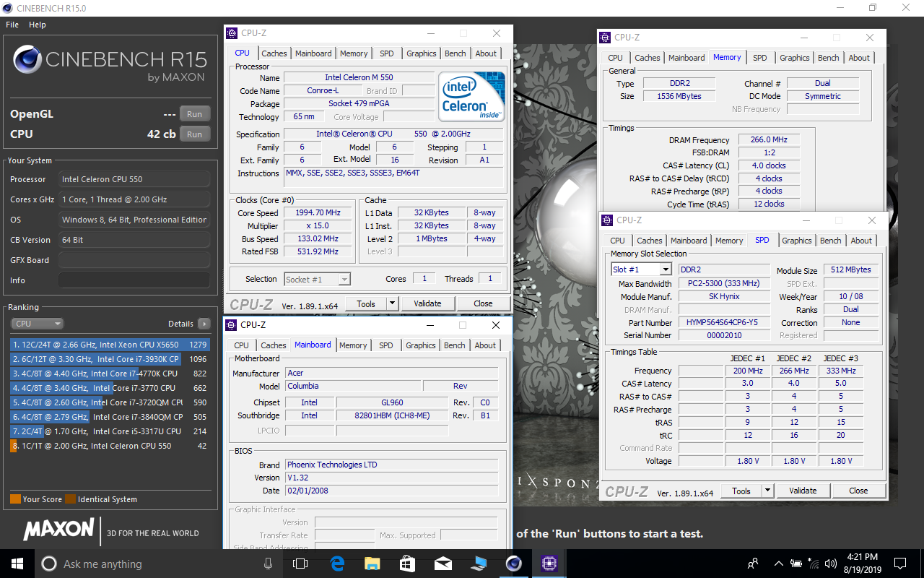Click the Your Score orange legend swatch
924x578 pixels.
pos(15,499)
